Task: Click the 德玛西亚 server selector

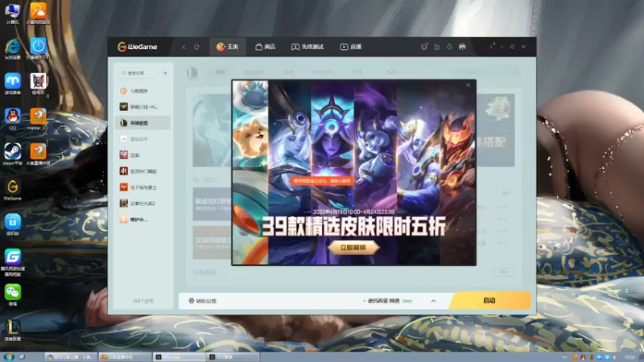Action: coord(387,301)
